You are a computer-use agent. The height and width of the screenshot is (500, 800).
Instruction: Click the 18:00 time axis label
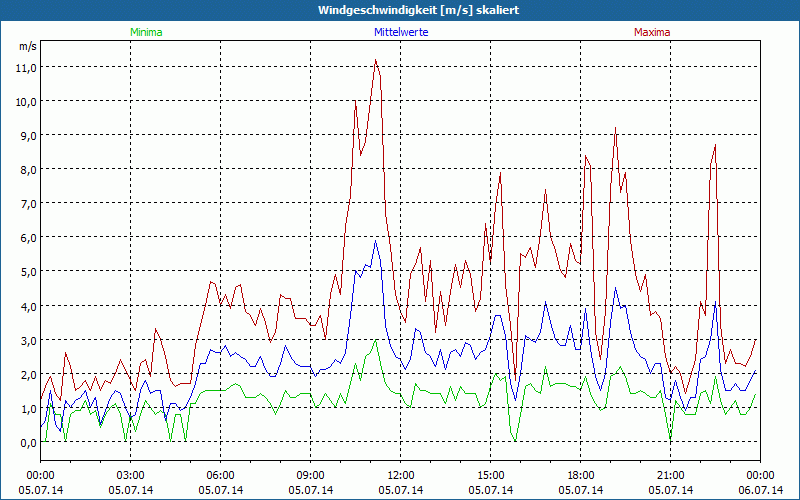[x=581, y=476]
